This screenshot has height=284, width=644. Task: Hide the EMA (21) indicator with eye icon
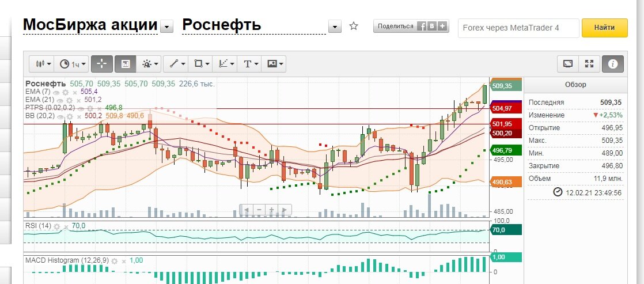click(x=60, y=101)
